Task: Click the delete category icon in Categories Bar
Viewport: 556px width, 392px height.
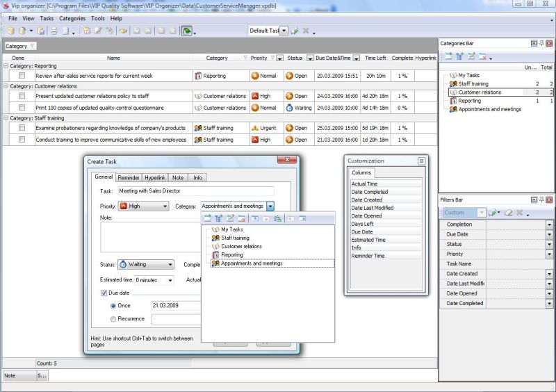Action: click(x=482, y=56)
